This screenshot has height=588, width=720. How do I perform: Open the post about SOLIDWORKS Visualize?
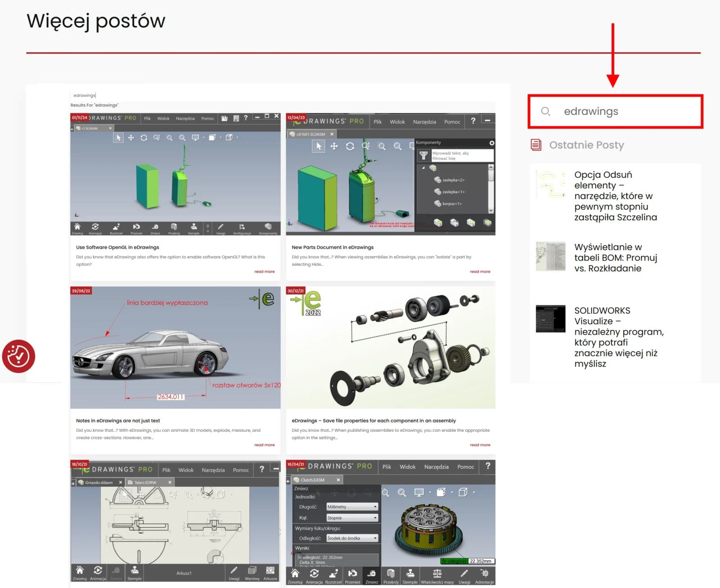click(619, 337)
